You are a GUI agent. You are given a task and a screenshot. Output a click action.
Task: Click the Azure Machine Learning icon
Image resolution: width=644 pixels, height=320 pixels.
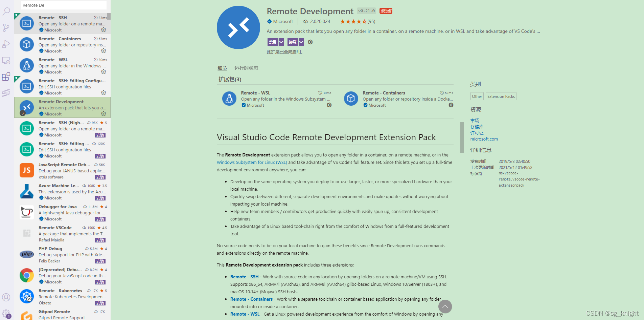pos(27,191)
